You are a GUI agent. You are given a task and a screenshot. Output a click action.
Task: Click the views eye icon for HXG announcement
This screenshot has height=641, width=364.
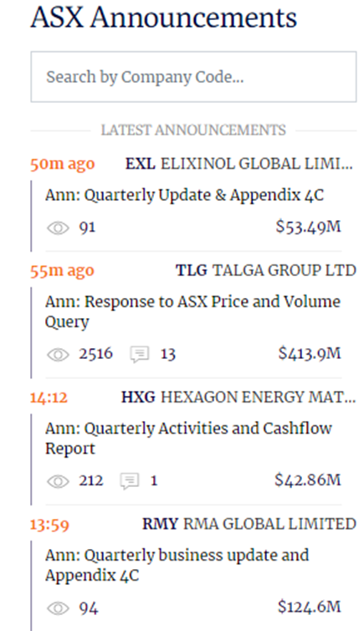(x=58, y=481)
